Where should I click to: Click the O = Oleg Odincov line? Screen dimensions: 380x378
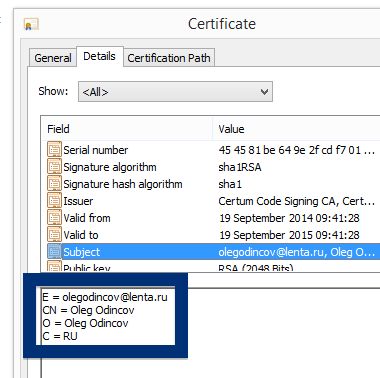point(85,323)
